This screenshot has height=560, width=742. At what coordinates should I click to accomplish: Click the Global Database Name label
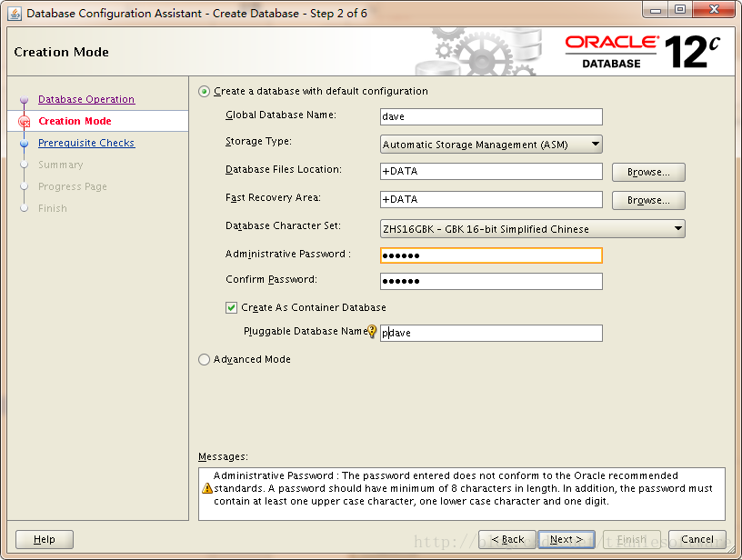coord(281,115)
